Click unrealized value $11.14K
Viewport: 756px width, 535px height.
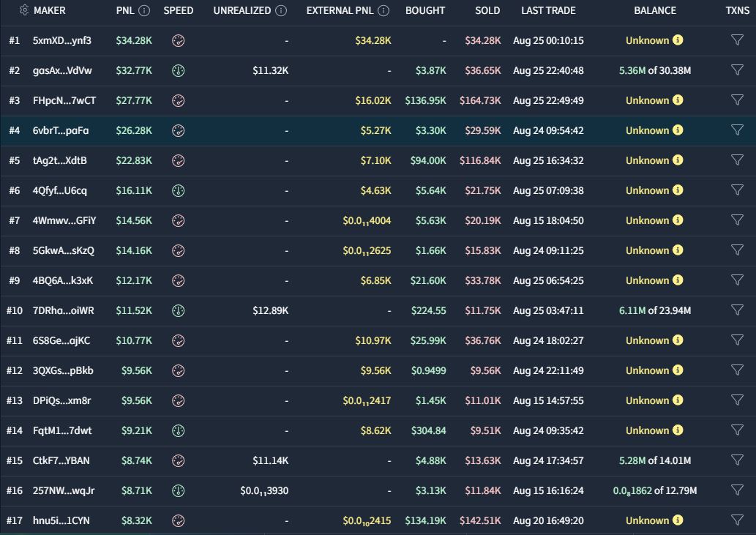pyautogui.click(x=271, y=461)
